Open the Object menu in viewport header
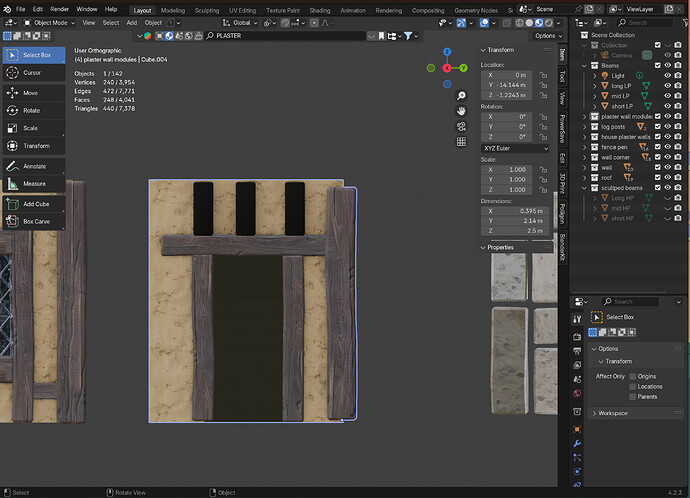 (x=152, y=22)
